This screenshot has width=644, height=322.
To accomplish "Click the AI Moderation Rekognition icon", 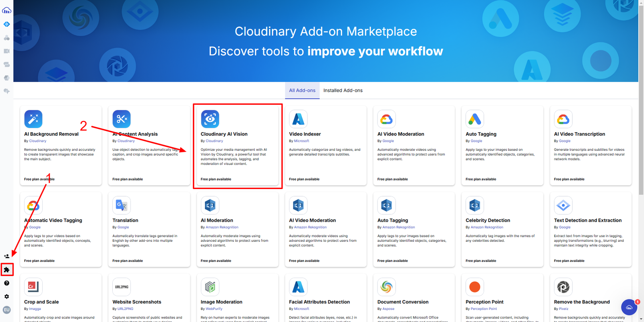I will (x=210, y=205).
